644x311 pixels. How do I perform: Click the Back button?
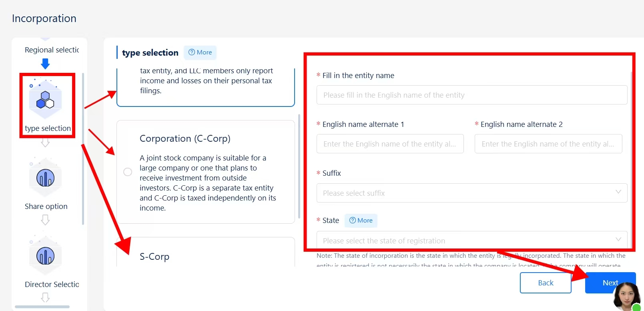[x=546, y=283]
